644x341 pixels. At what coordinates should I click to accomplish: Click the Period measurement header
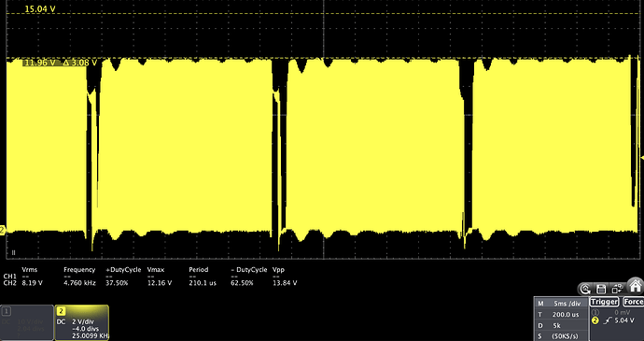199,270
